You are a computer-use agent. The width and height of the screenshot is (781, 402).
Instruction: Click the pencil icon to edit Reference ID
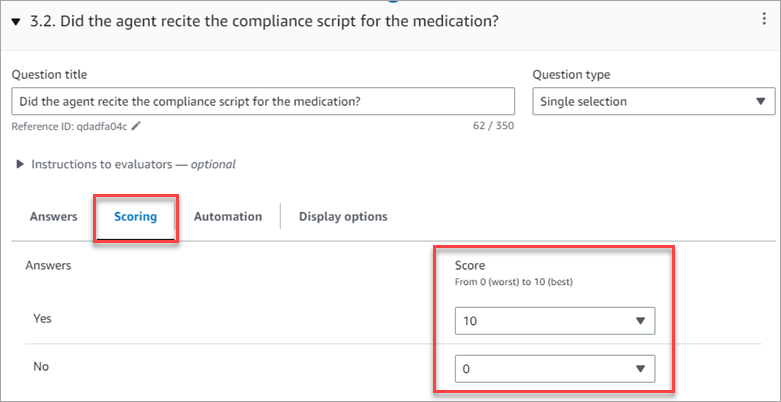point(136,126)
